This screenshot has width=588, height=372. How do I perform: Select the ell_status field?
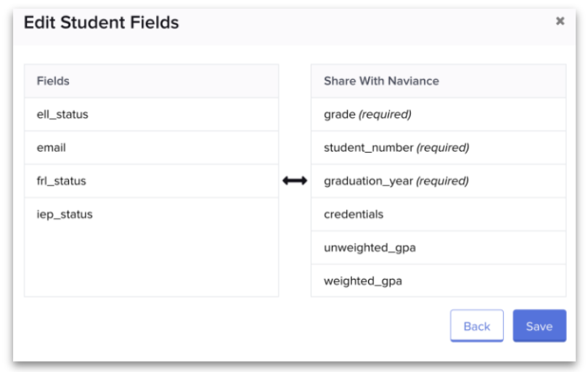click(x=62, y=114)
